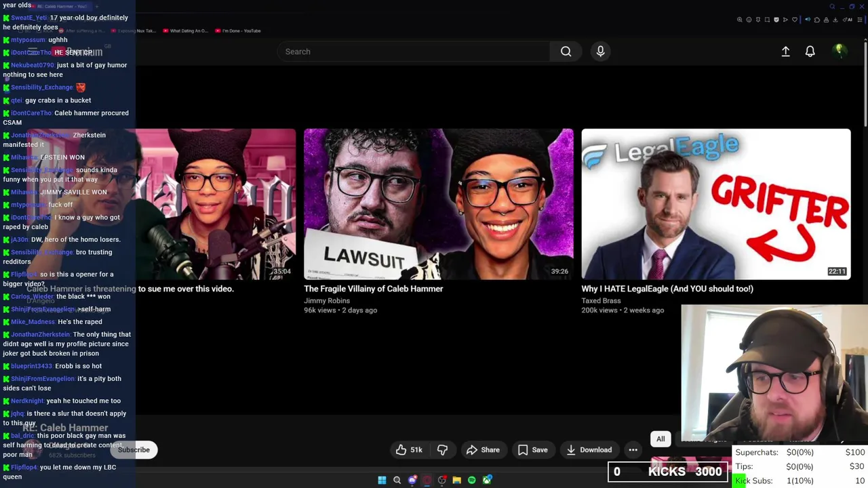Click '96k views • 2 days ago' text
The width and height of the screenshot is (868, 488).
click(340, 310)
